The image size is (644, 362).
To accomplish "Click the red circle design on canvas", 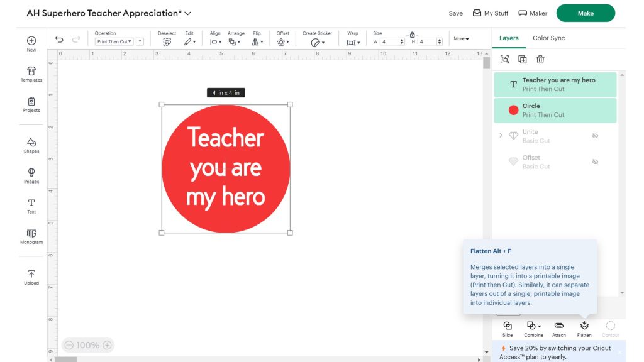I will click(x=226, y=168).
